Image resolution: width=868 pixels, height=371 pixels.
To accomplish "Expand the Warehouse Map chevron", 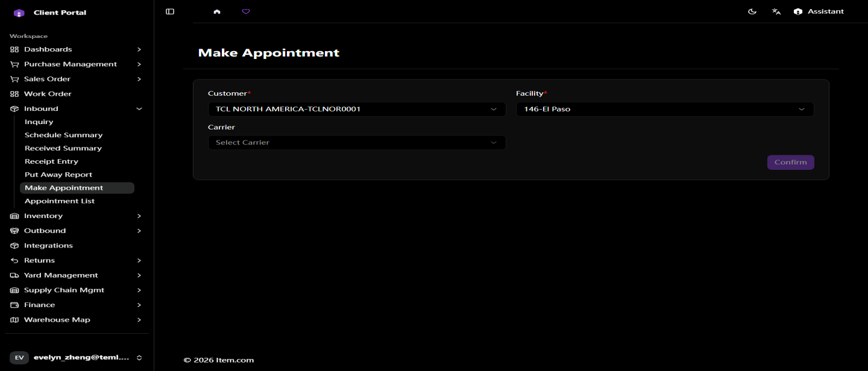I will pos(139,320).
